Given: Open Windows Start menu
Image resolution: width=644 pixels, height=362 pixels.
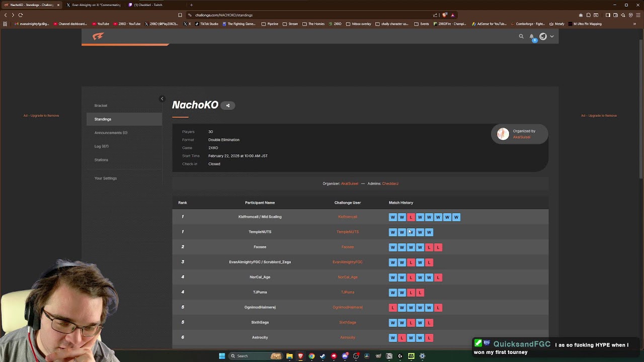Looking at the screenshot, I should tap(222, 356).
